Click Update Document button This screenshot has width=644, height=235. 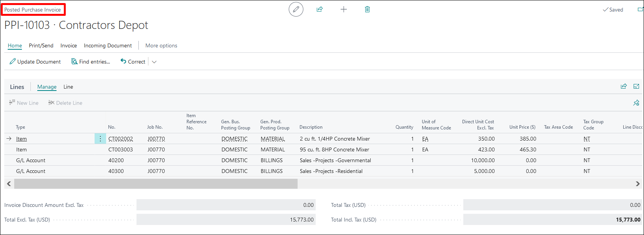click(35, 62)
